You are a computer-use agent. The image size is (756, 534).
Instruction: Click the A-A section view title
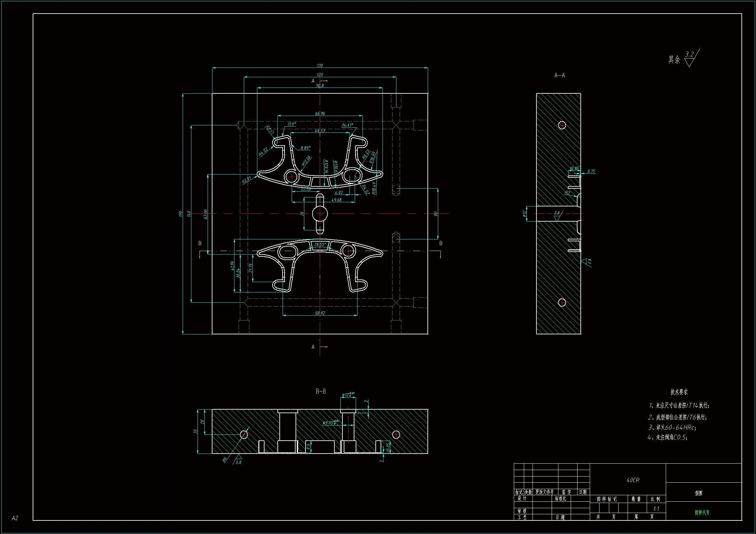click(559, 75)
